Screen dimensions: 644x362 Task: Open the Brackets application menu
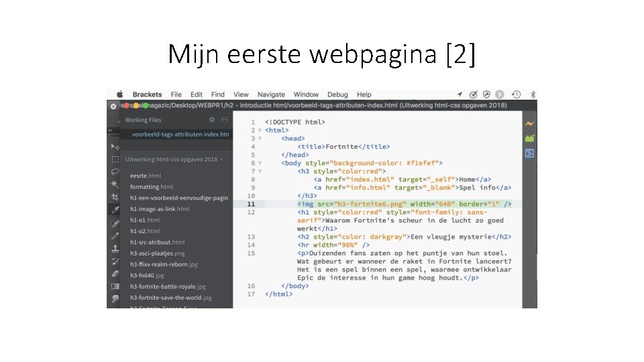147,95
